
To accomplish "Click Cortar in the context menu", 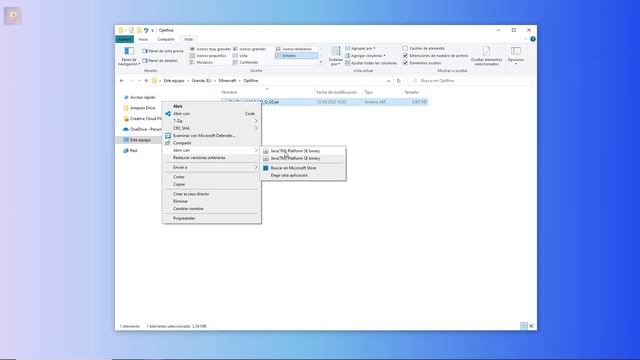I will (211, 177).
